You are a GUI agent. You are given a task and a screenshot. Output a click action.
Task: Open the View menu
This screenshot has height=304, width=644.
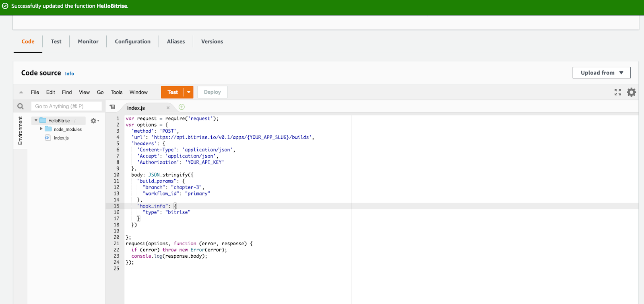click(x=84, y=92)
